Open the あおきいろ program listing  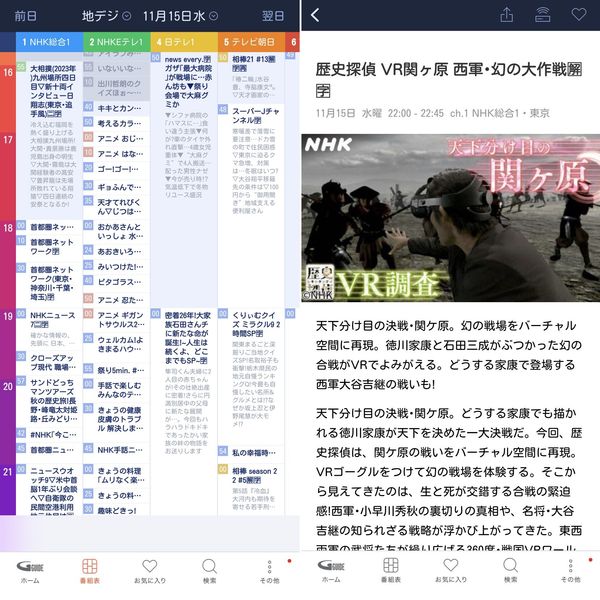[x=117, y=251]
